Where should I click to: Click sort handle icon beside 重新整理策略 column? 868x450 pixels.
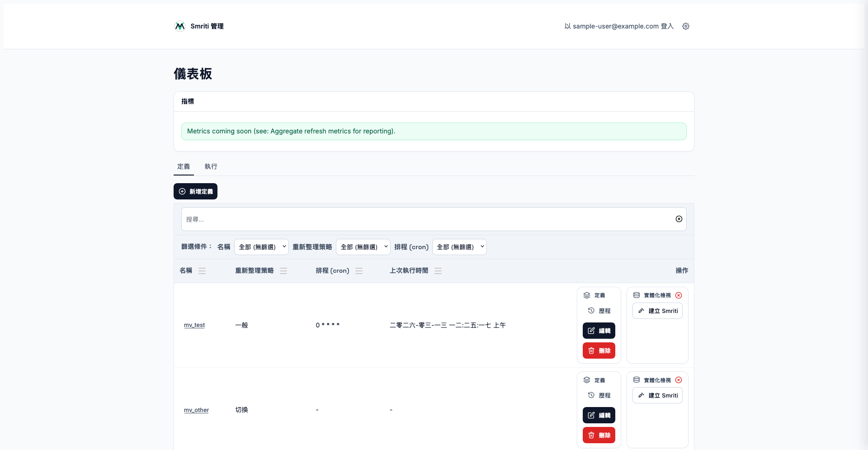tap(283, 271)
